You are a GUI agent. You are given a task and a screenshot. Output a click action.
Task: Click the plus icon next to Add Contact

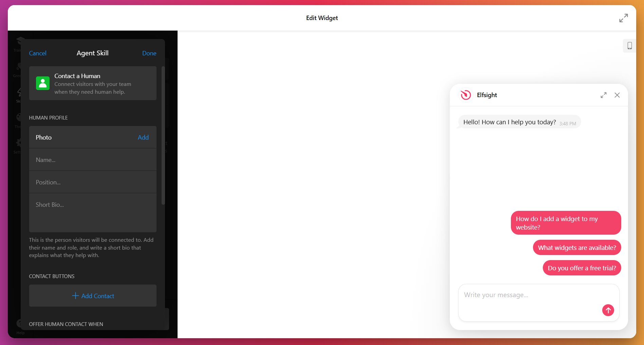(x=75, y=296)
